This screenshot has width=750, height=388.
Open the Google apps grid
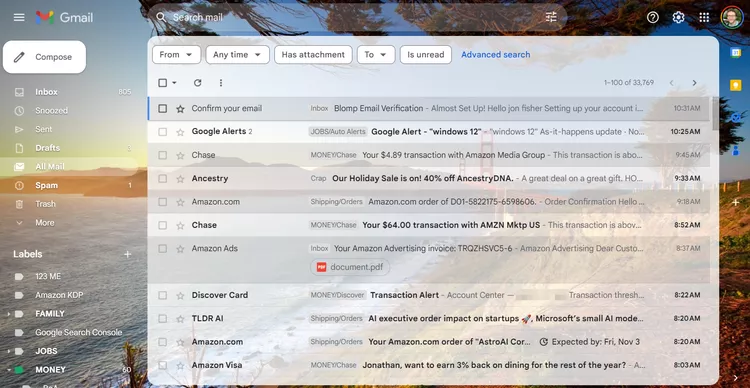click(704, 18)
